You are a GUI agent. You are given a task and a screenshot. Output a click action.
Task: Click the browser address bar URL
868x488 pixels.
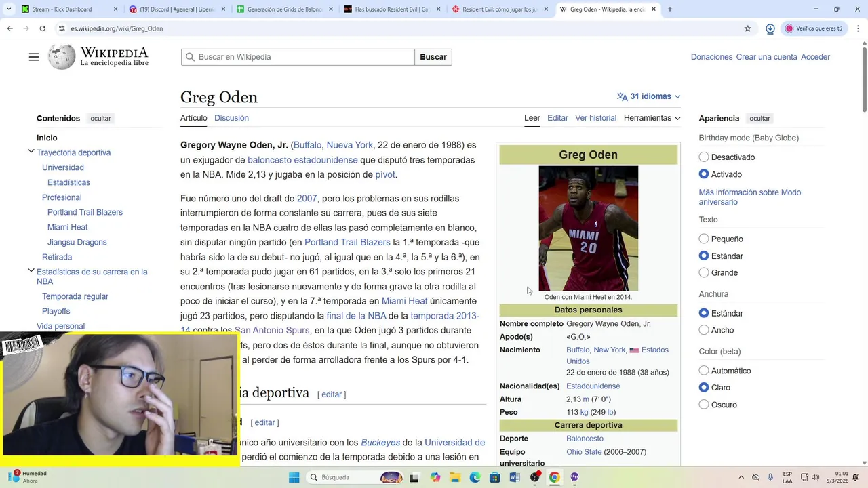point(117,28)
